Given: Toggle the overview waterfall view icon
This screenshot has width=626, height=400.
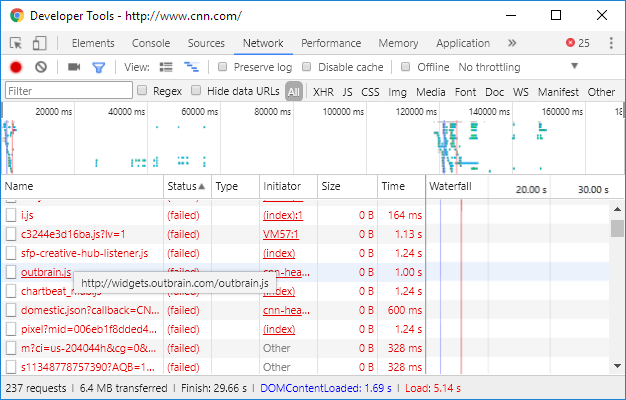Looking at the screenshot, I should click(191, 67).
